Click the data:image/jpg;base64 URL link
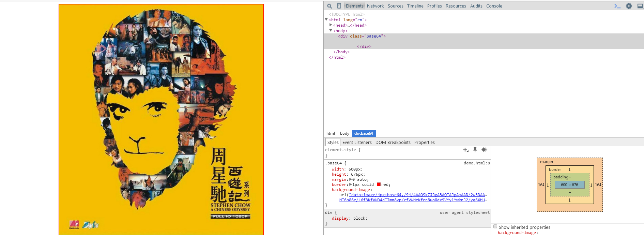 (x=418, y=195)
